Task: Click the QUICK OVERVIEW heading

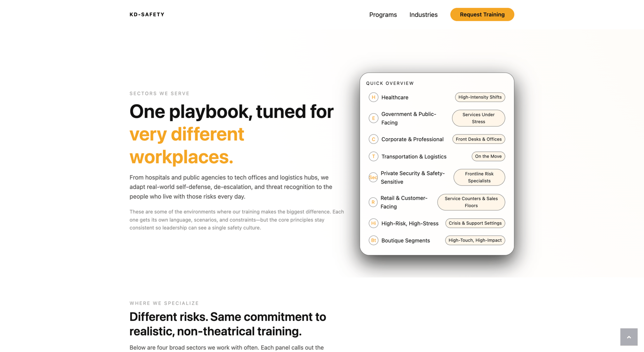Action: (390, 83)
